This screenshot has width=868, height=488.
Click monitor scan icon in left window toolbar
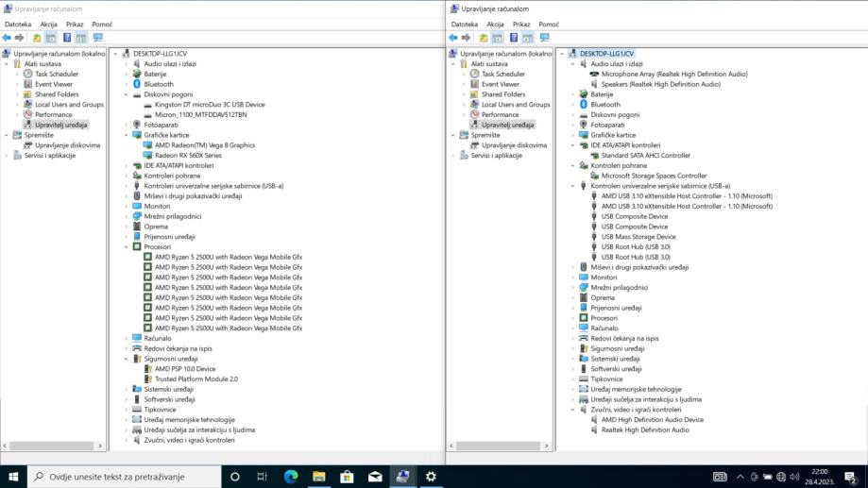pyautogui.click(x=98, y=38)
